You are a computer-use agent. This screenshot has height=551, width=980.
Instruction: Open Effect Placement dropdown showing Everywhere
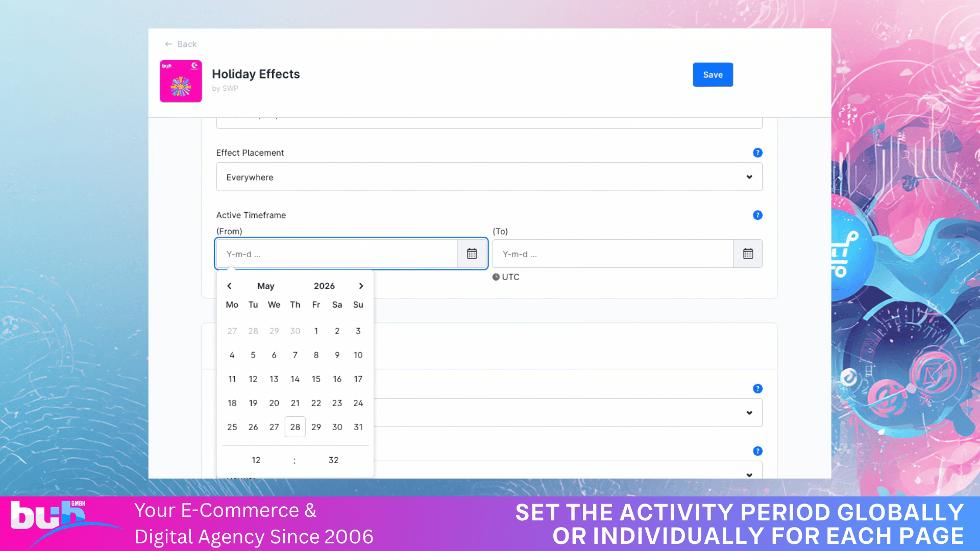(489, 177)
